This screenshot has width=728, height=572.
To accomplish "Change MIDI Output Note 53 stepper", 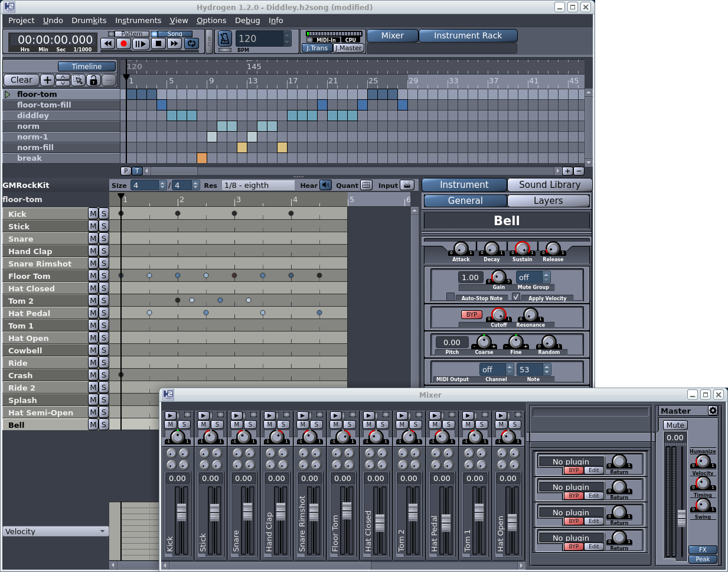I will (547, 369).
